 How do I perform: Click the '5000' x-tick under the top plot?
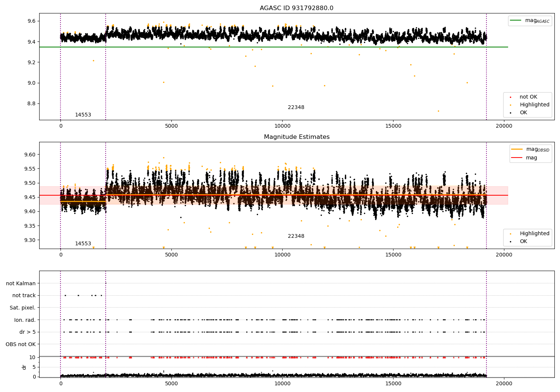click(171, 126)
